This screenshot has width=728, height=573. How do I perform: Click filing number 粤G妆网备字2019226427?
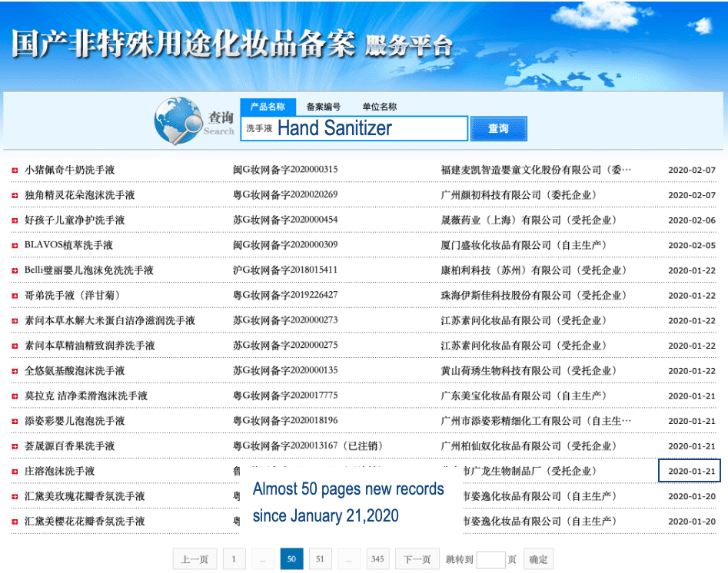pyautogui.click(x=285, y=295)
